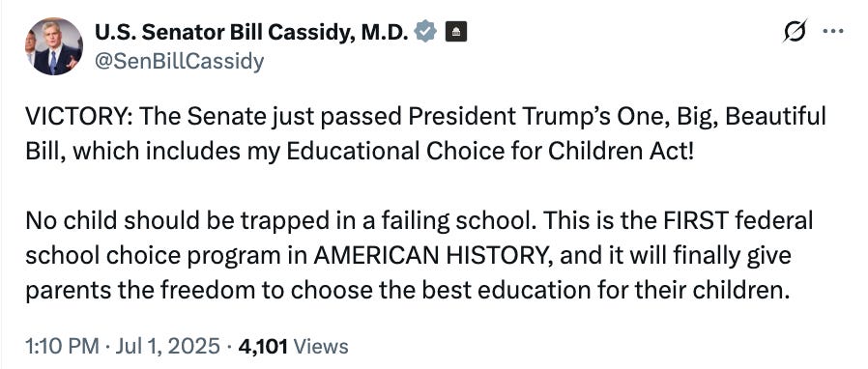Click the government building affiliation badge
The image size is (868, 369).
456,33
